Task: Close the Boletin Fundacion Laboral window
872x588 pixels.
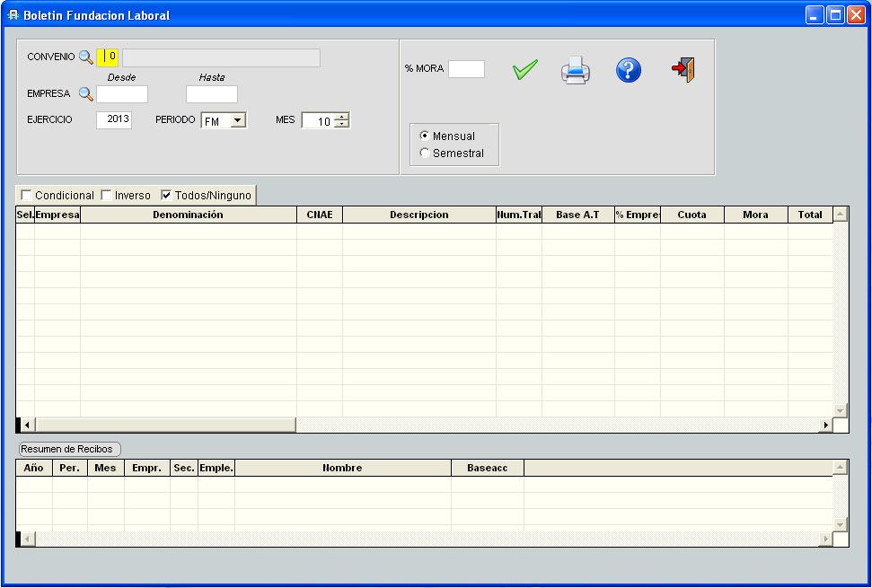Action: click(856, 15)
